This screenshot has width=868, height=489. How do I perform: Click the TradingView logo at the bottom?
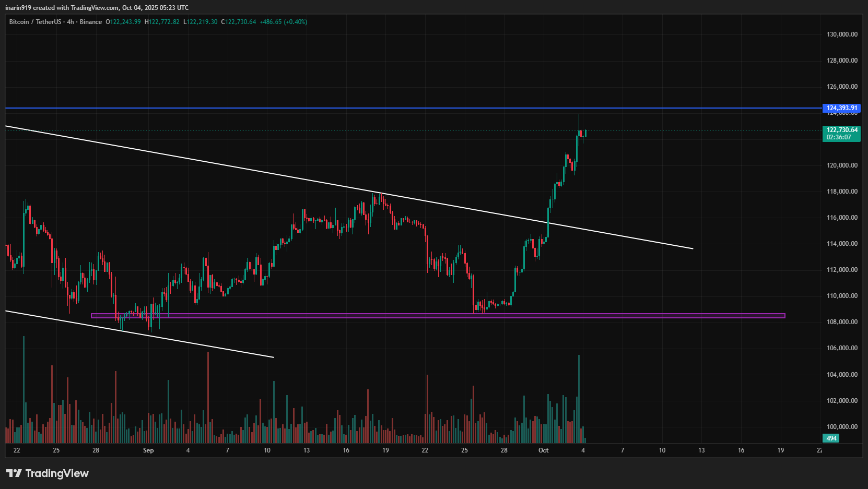point(48,473)
